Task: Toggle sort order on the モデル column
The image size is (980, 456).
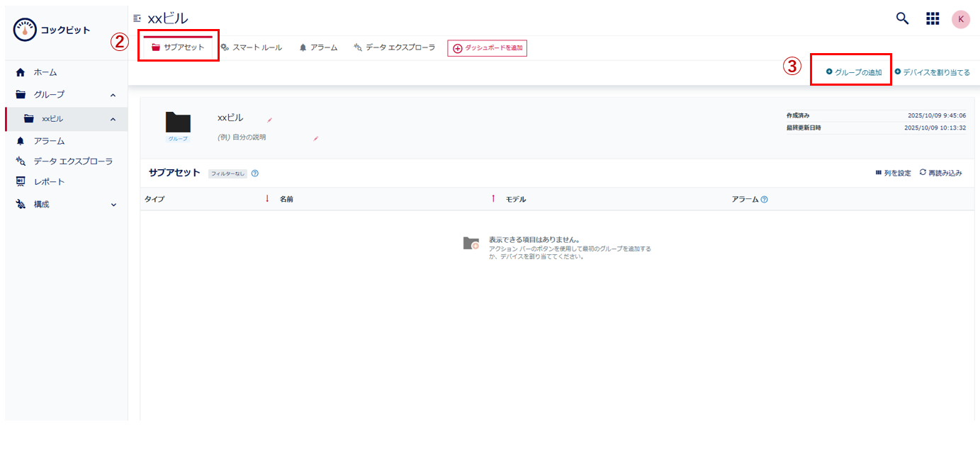Action: pos(493,198)
